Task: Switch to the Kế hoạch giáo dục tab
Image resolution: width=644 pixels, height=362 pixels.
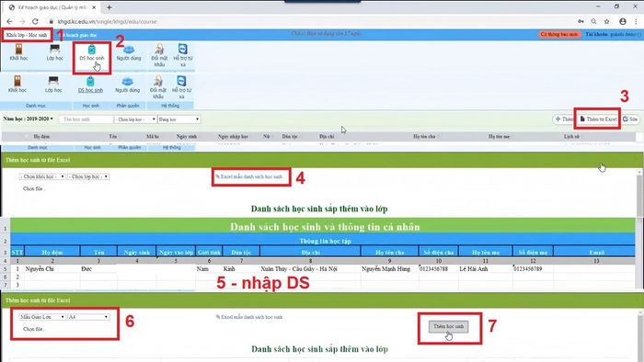Action: (78, 35)
